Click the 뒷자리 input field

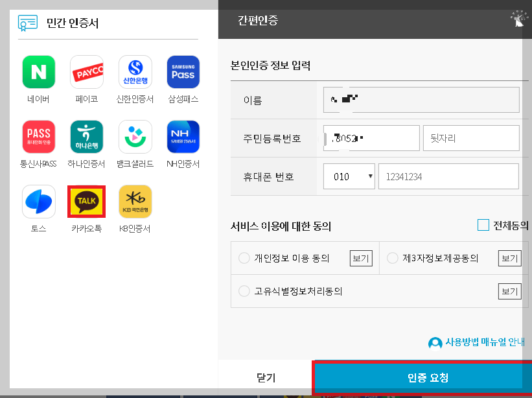click(x=471, y=138)
